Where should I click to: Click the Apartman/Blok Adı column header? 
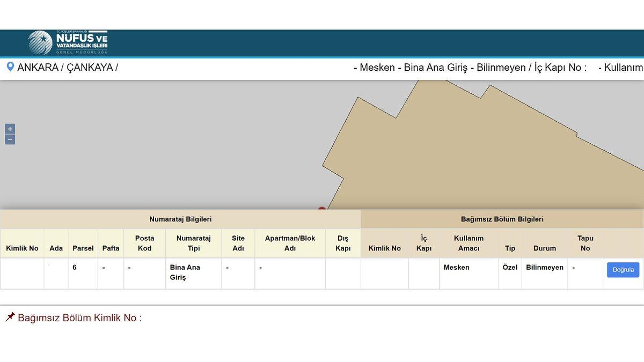pyautogui.click(x=290, y=243)
